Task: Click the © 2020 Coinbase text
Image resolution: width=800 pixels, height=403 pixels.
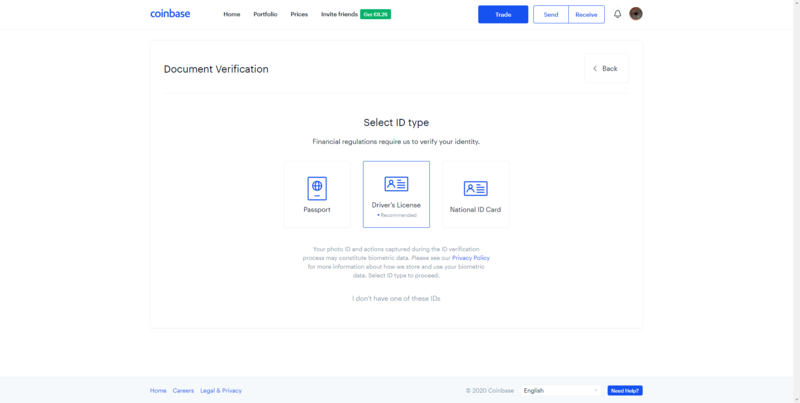Action: (490, 391)
